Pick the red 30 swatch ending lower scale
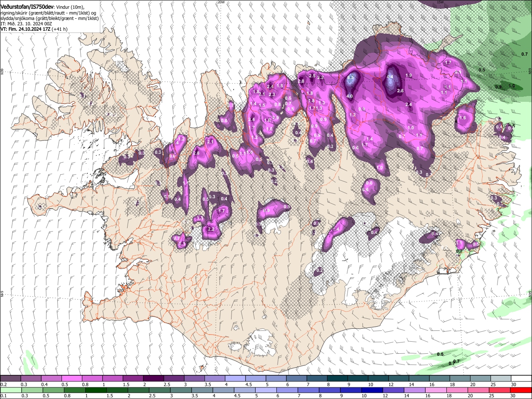Screen dimensions: 532x399 tap(521, 390)
